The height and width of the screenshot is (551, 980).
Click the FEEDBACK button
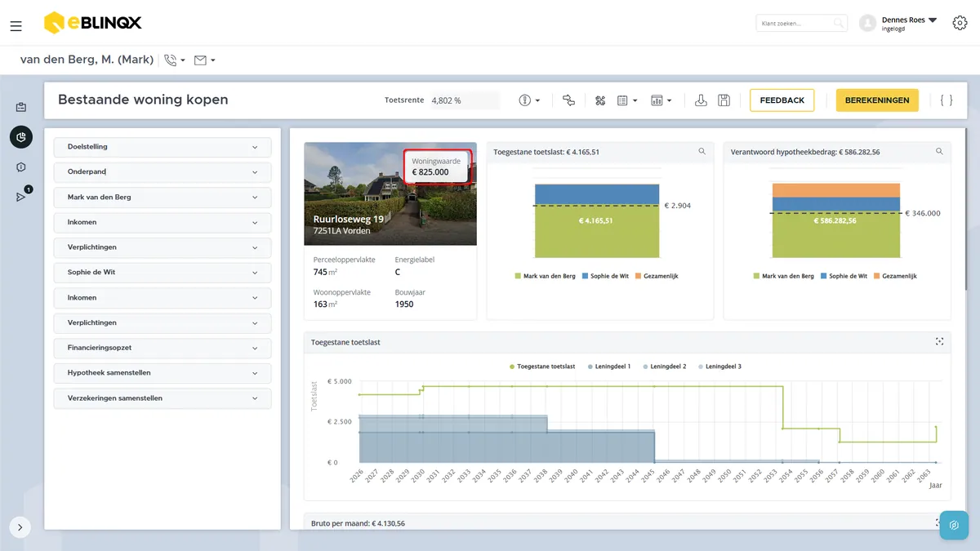click(x=782, y=100)
